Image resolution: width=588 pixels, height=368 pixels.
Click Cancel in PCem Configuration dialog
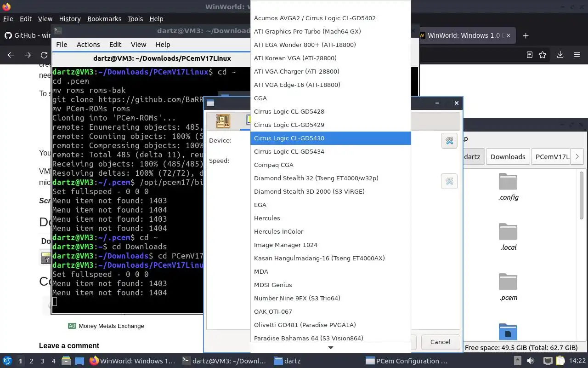[440, 342]
